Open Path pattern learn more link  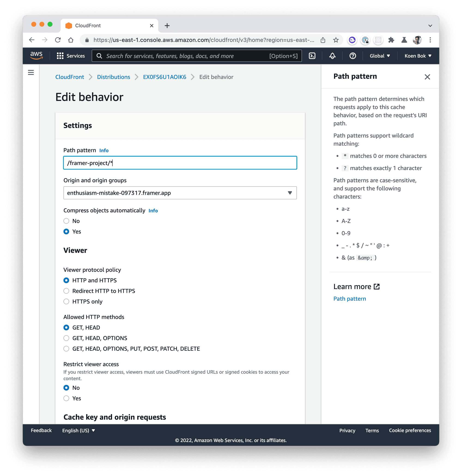[x=349, y=299]
